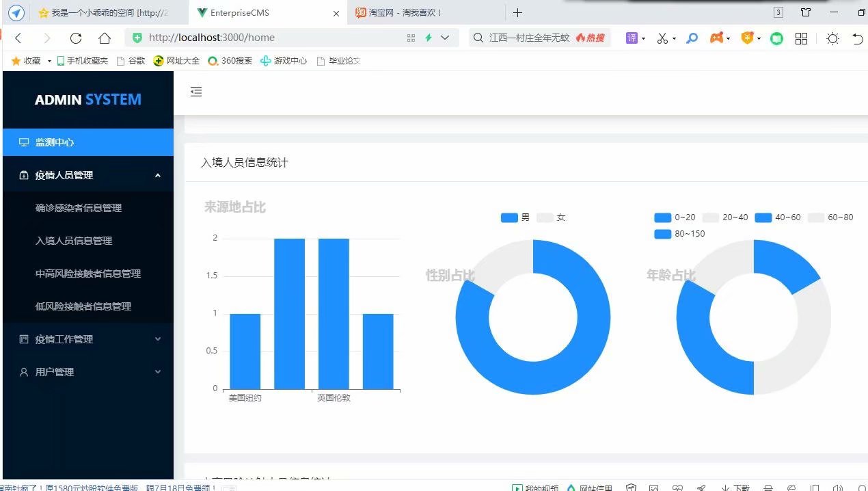Select the scissors screenshot tool
The image size is (868, 491).
[662, 38]
